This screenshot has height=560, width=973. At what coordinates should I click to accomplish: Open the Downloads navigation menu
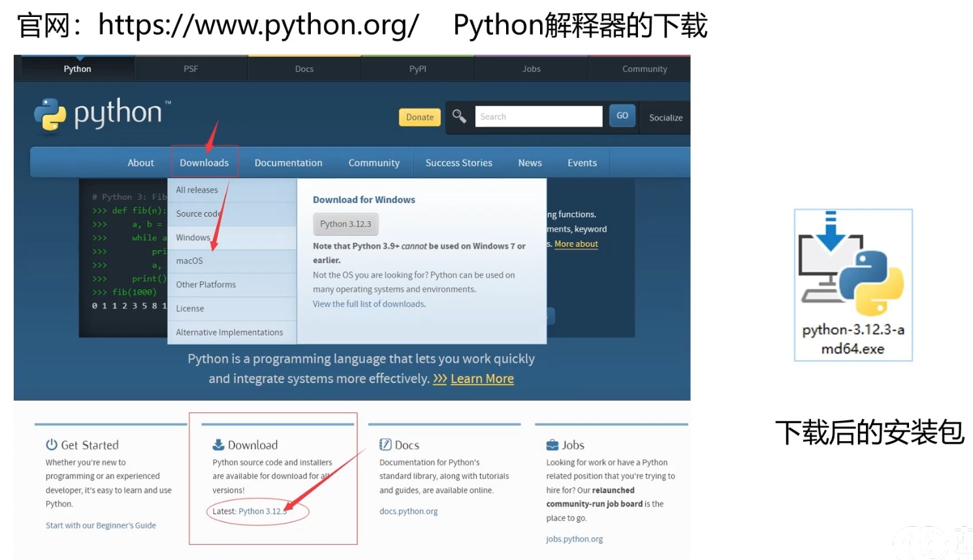pyautogui.click(x=204, y=163)
